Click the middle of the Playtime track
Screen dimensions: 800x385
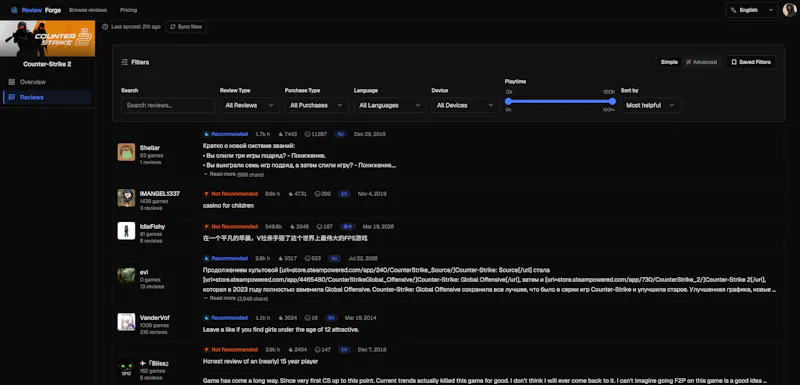point(560,101)
